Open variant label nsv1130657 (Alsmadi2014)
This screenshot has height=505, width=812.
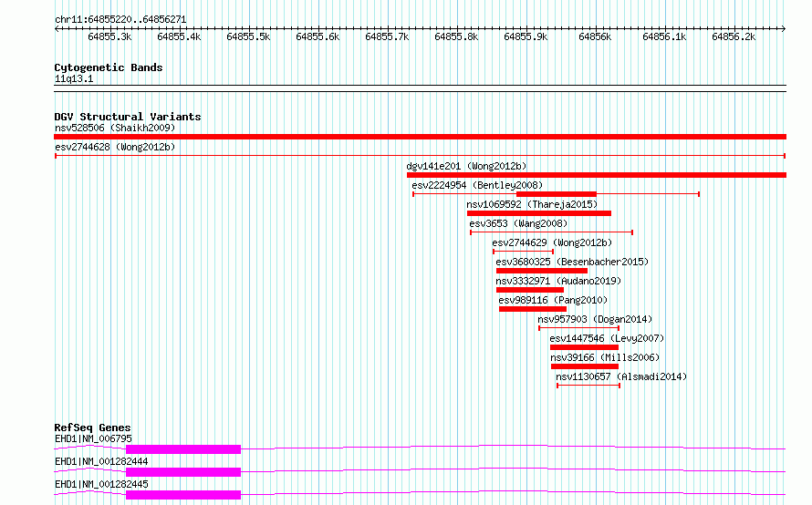tap(621, 376)
